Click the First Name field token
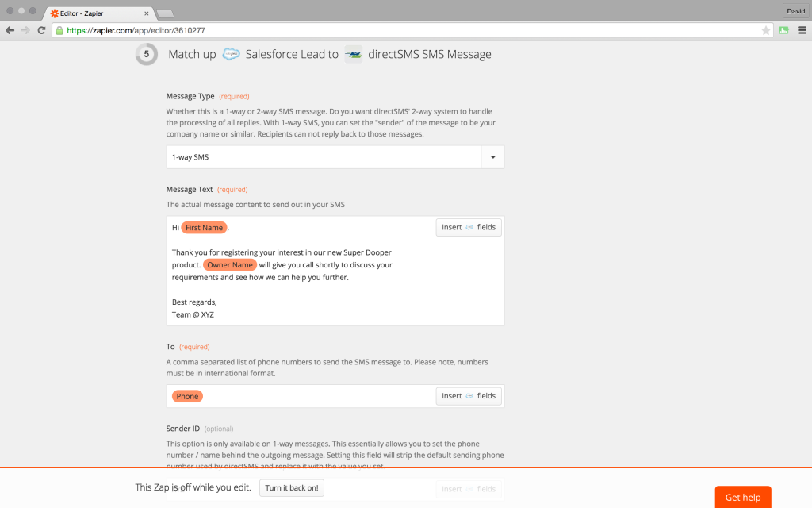The height and width of the screenshot is (508, 812). pyautogui.click(x=204, y=228)
